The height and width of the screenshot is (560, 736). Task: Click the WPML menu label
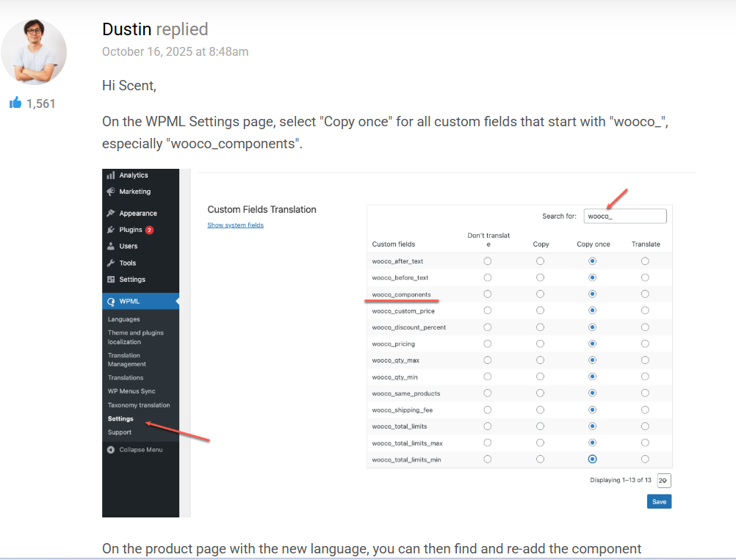tap(129, 301)
